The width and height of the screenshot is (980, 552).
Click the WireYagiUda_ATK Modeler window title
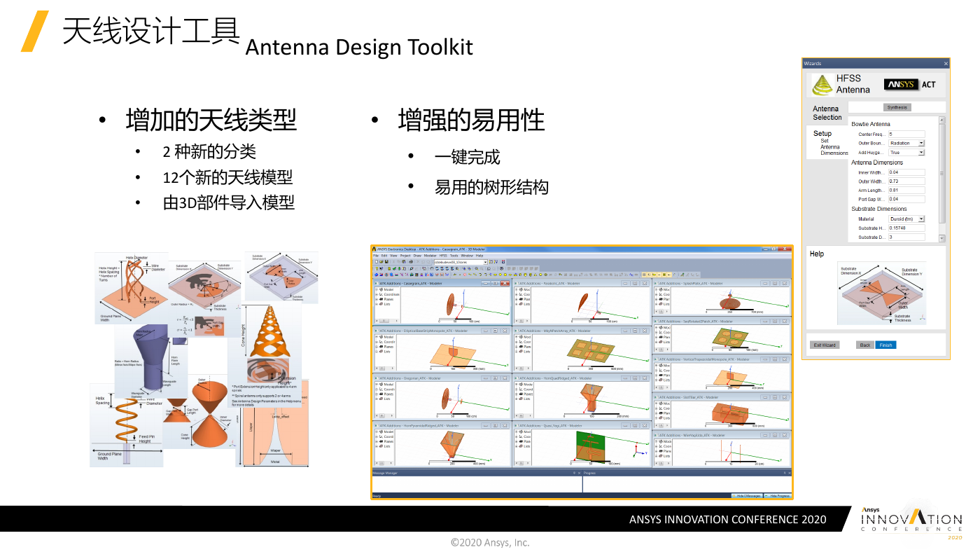point(692,435)
